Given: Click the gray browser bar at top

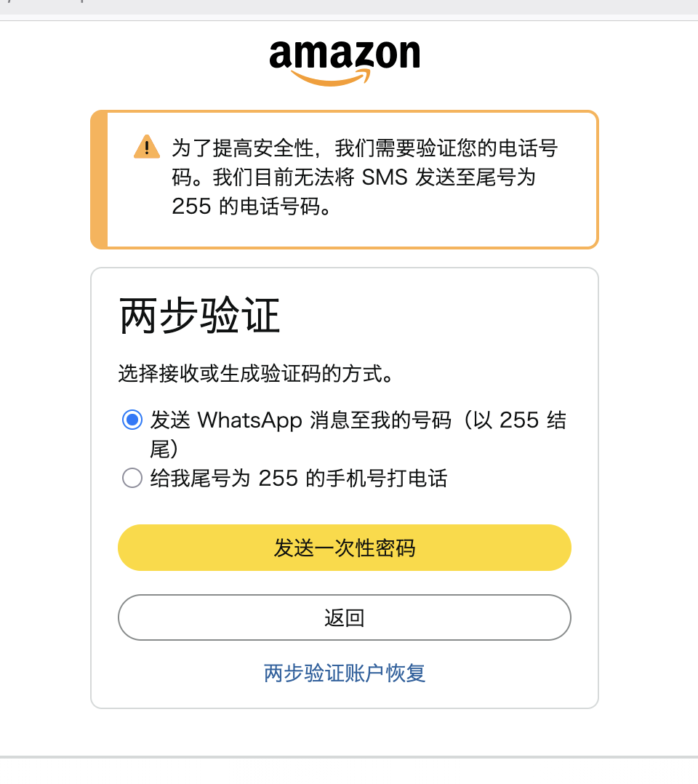Looking at the screenshot, I should coord(349,7).
